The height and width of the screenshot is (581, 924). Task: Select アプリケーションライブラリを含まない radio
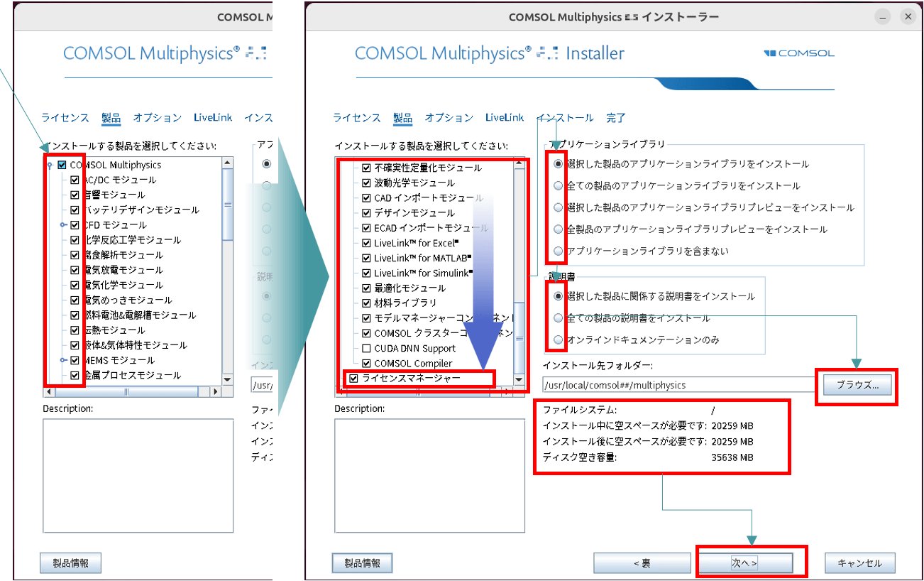[559, 251]
